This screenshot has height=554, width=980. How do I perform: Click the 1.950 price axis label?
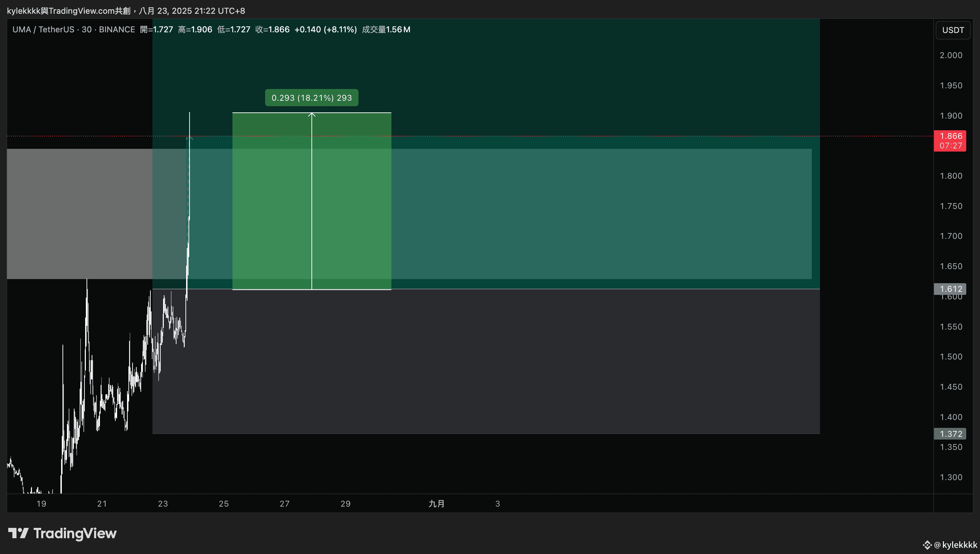pyautogui.click(x=951, y=85)
